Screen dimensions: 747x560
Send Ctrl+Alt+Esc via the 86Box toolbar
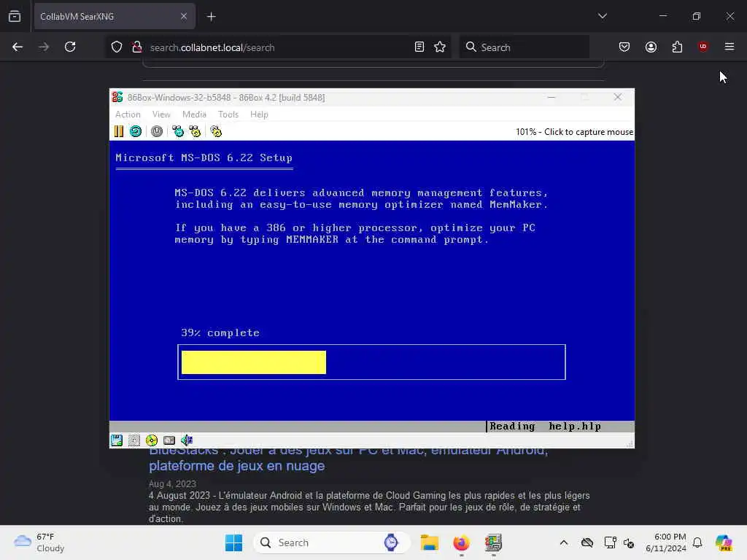195,131
